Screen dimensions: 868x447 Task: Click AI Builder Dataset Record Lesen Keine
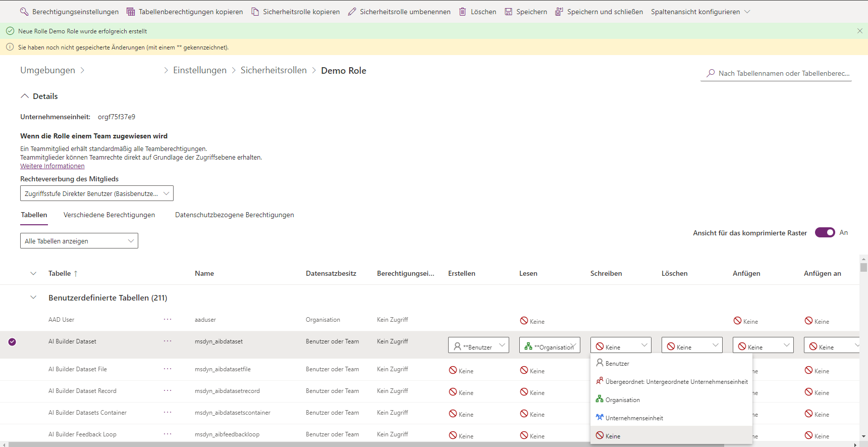532,392
